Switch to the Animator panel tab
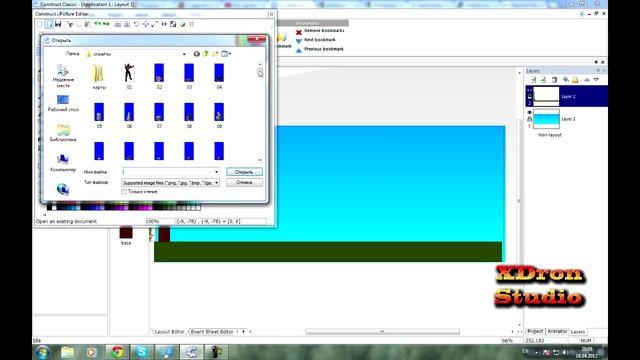The height and width of the screenshot is (360, 640). (557, 331)
